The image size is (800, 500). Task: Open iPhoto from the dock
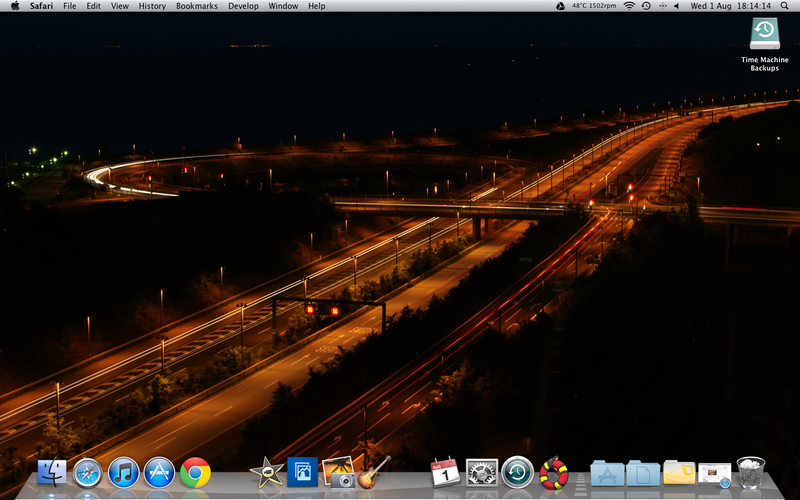(x=339, y=472)
